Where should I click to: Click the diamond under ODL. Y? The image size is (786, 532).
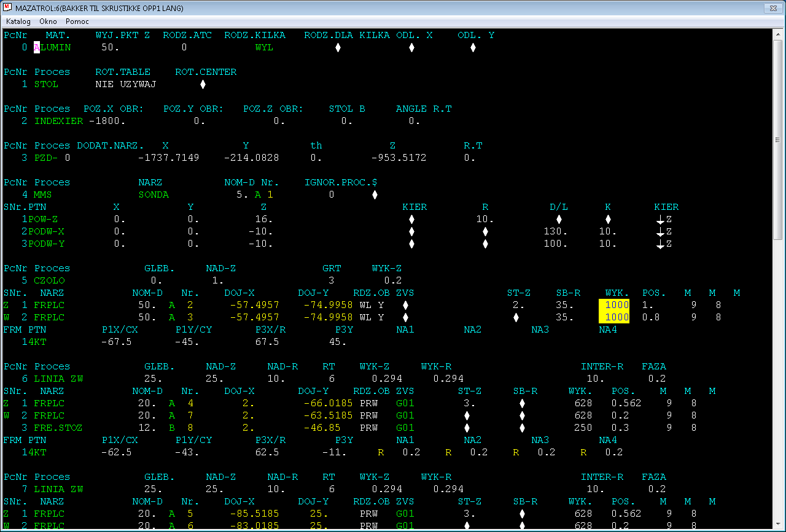pyautogui.click(x=473, y=47)
